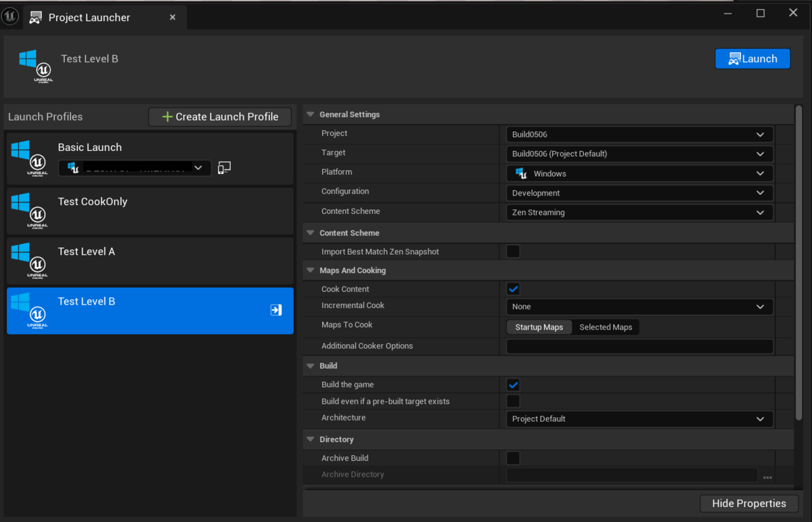Select the Test CookOnly profile
The width and height of the screenshot is (812, 522).
click(150, 211)
